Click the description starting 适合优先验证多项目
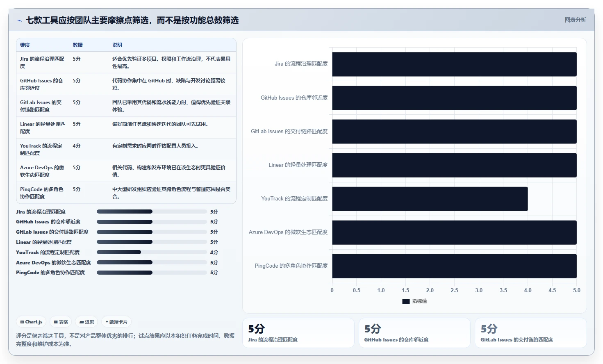The width and height of the screenshot is (603, 364). coord(171,63)
